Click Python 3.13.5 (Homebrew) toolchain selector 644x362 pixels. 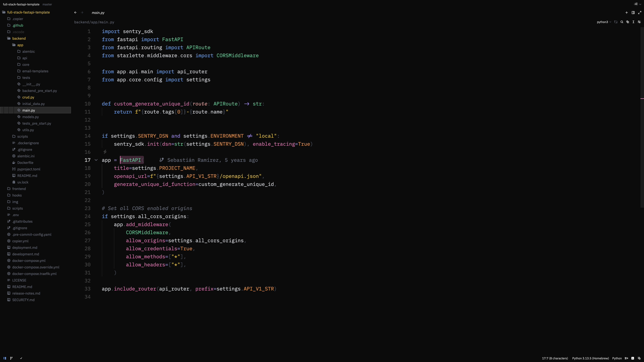point(590,358)
